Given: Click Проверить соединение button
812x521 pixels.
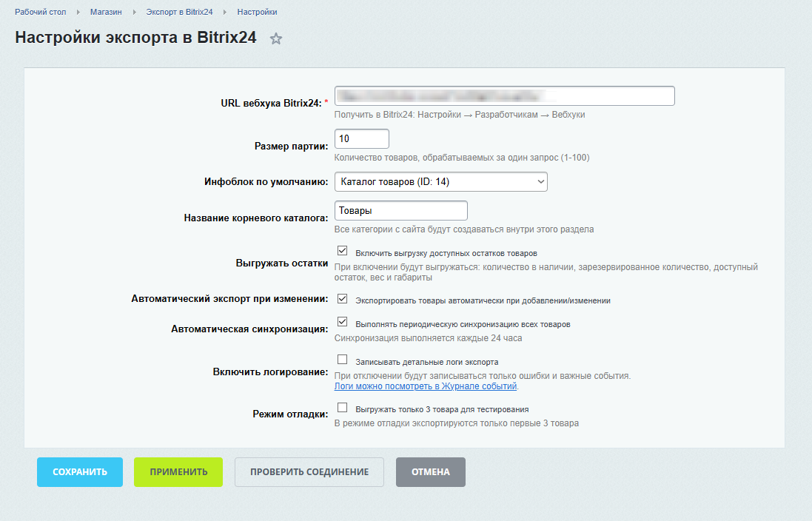Looking at the screenshot, I should tap(309, 472).
